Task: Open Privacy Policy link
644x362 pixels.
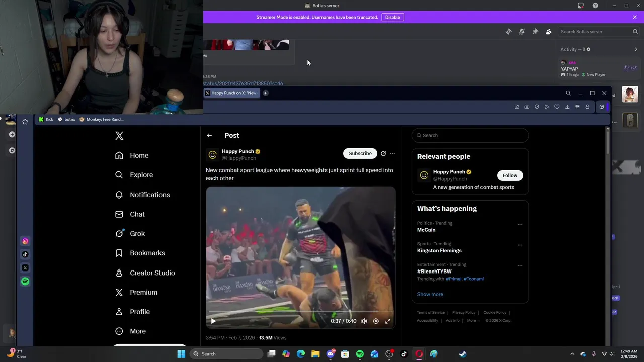Action: (464, 313)
